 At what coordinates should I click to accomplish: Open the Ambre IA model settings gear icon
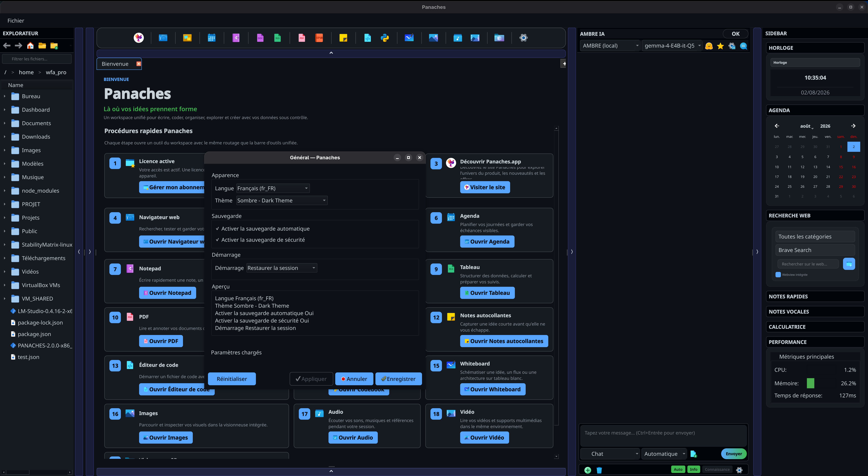pyautogui.click(x=732, y=46)
